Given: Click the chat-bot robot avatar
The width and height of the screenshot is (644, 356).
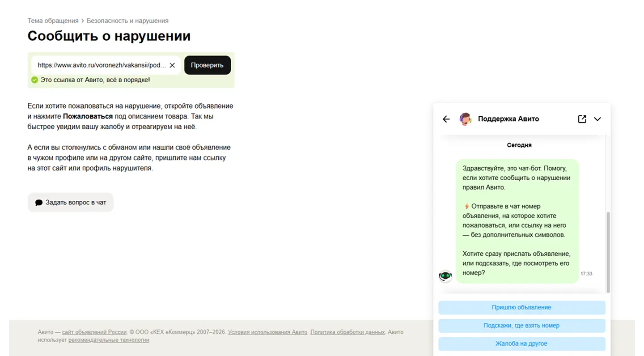Looking at the screenshot, I should click(445, 276).
